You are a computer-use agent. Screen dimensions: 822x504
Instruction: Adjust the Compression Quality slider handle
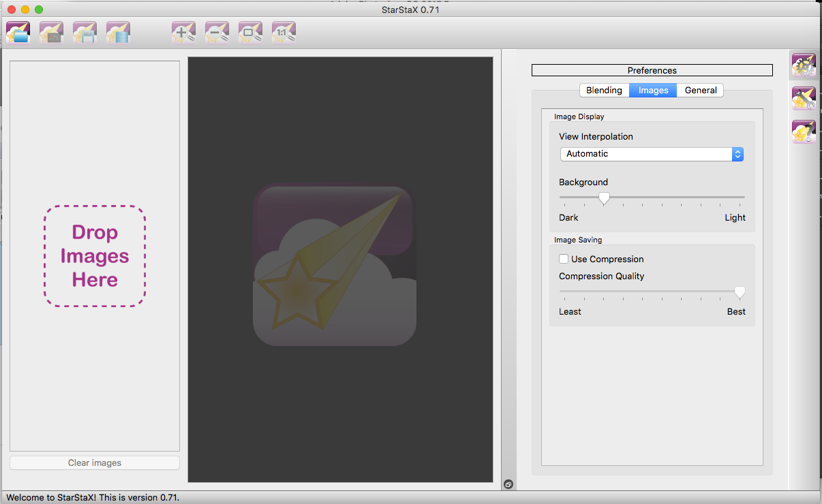click(740, 292)
